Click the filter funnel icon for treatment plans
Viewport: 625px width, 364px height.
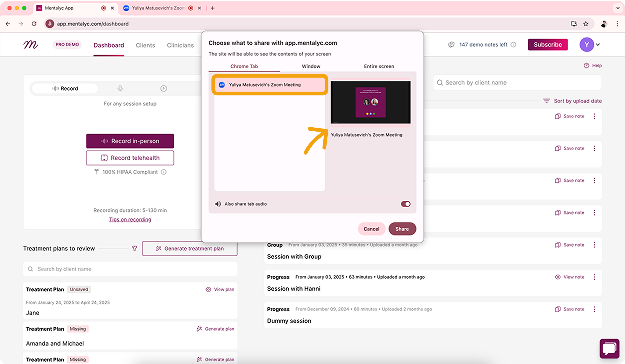[134, 249]
